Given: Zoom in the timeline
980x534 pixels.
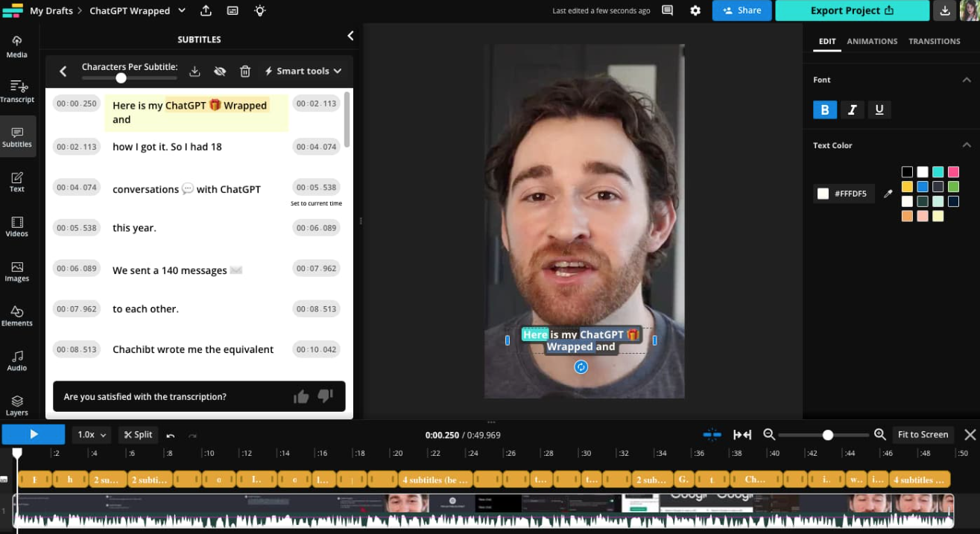Looking at the screenshot, I should point(879,434).
